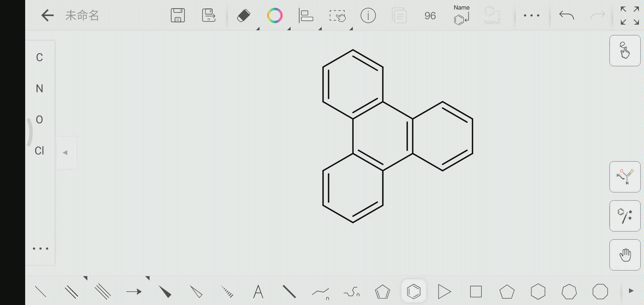Viewport: 644px width, 305px height.
Task: Click the greyed-out paste clipboard icon
Action: coord(399,15)
